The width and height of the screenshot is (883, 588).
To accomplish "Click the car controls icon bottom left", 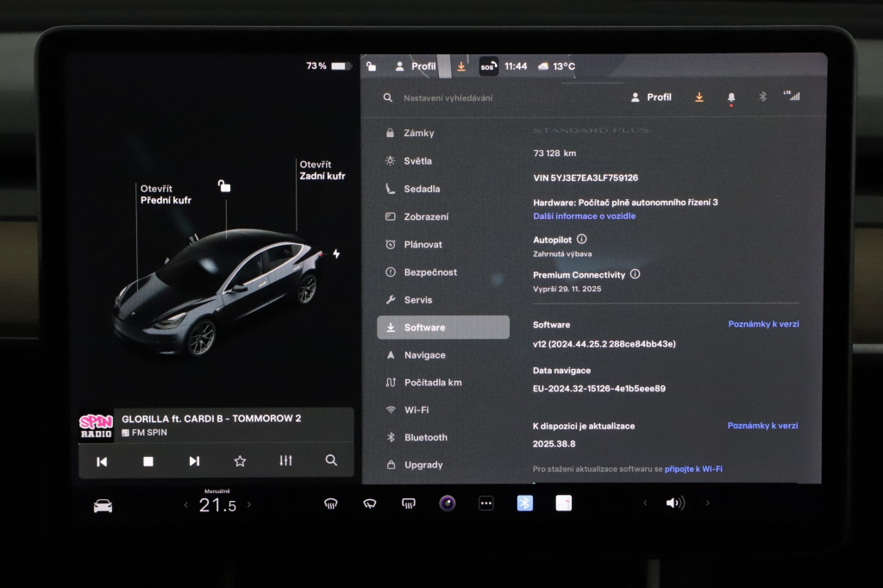I will (103, 504).
